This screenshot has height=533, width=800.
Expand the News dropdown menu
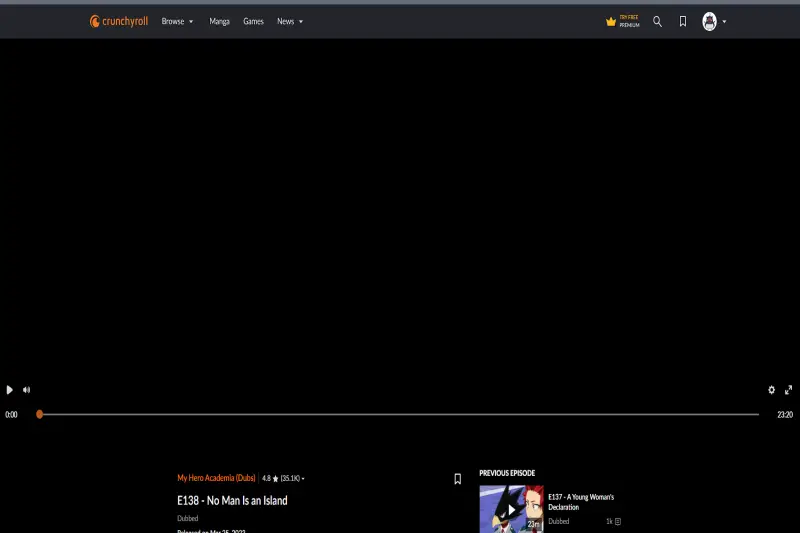[290, 21]
